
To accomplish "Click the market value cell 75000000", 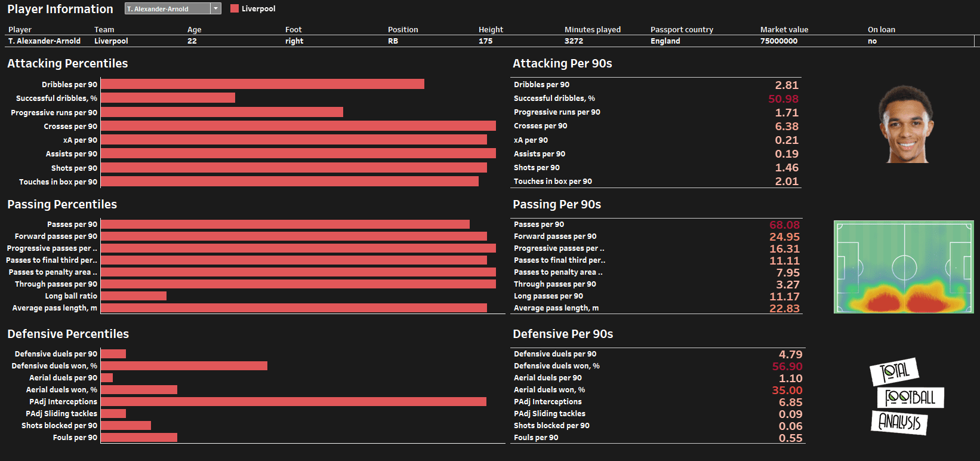I will pyautogui.click(x=779, y=41).
